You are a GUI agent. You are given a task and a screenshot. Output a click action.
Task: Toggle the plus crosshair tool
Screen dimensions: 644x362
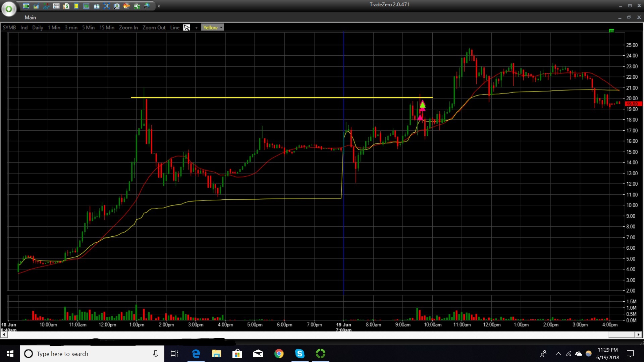pos(196,27)
